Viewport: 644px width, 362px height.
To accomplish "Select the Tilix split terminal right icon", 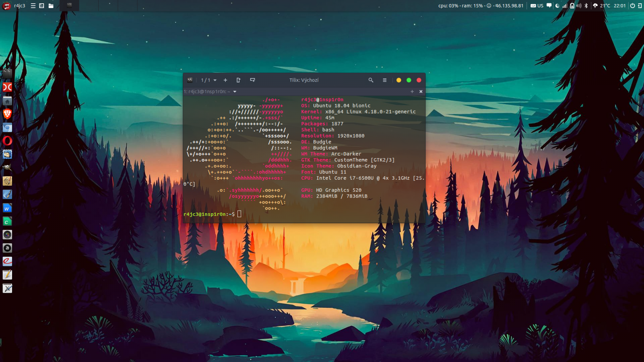I will pos(238,80).
